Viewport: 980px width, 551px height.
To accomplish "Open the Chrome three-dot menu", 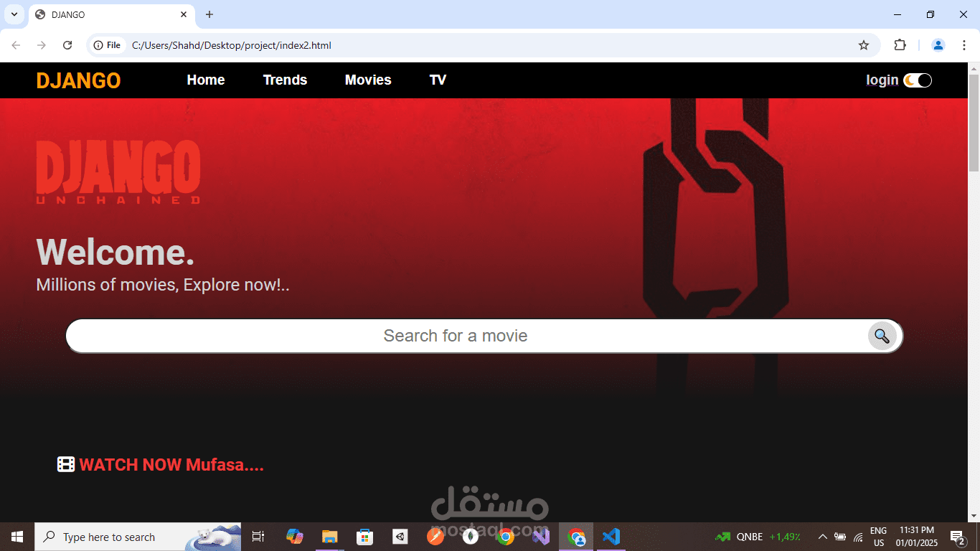I will pos(963,45).
